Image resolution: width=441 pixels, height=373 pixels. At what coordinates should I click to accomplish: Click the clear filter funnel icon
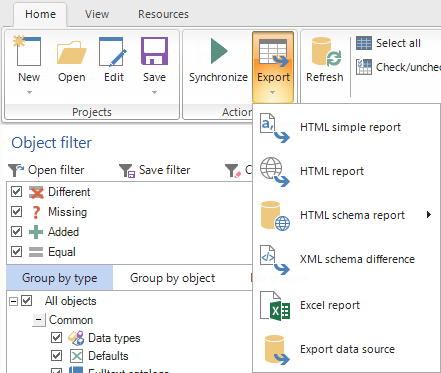233,170
